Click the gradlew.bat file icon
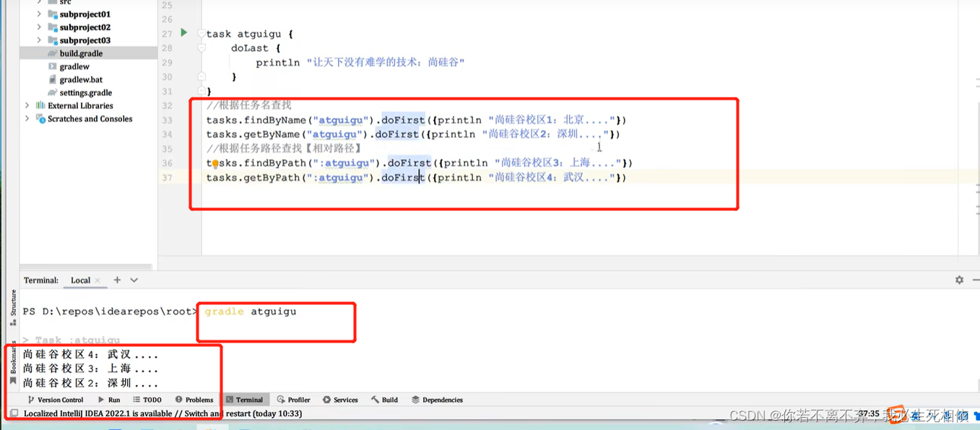The width and height of the screenshot is (980, 430). [53, 79]
